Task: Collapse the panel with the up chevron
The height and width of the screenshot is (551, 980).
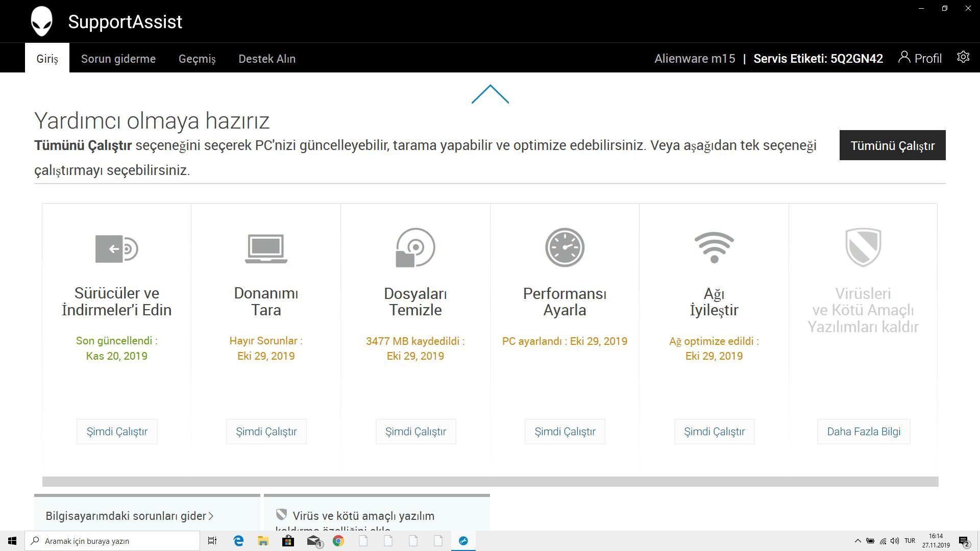Action: click(x=490, y=94)
